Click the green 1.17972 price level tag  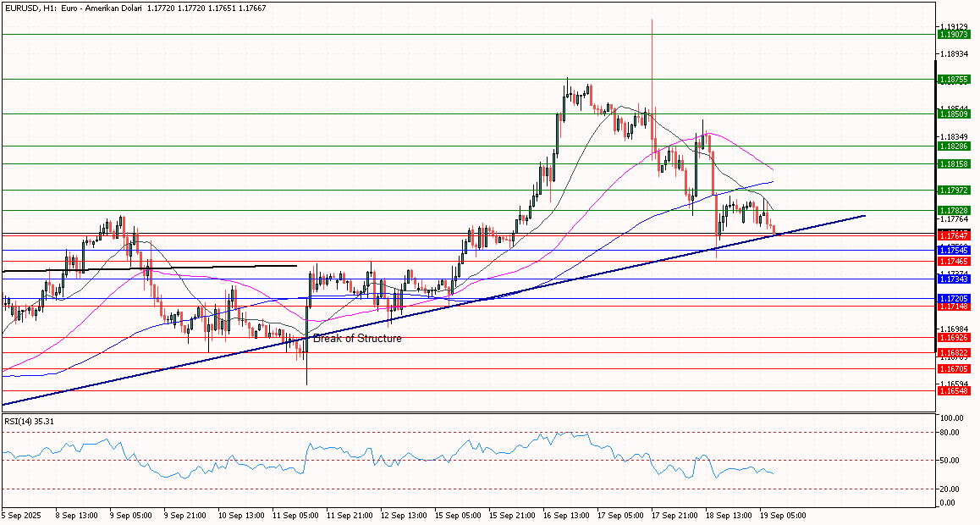click(954, 190)
